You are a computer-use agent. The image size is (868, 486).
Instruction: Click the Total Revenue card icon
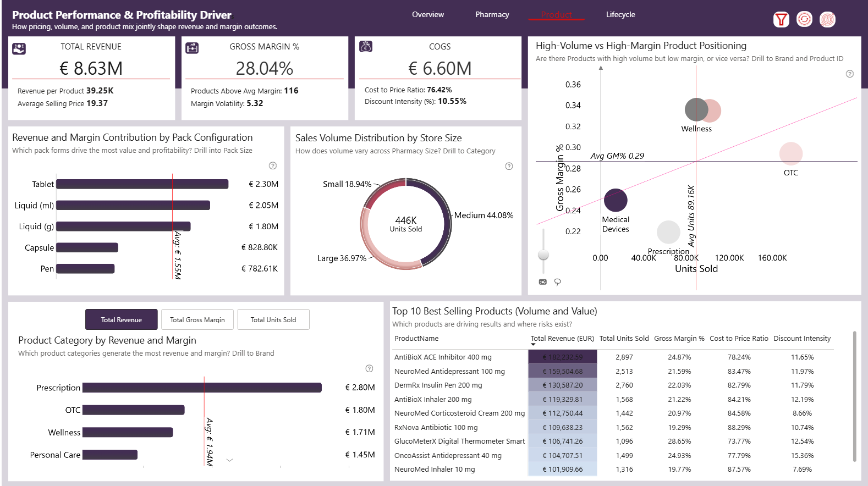coord(19,48)
